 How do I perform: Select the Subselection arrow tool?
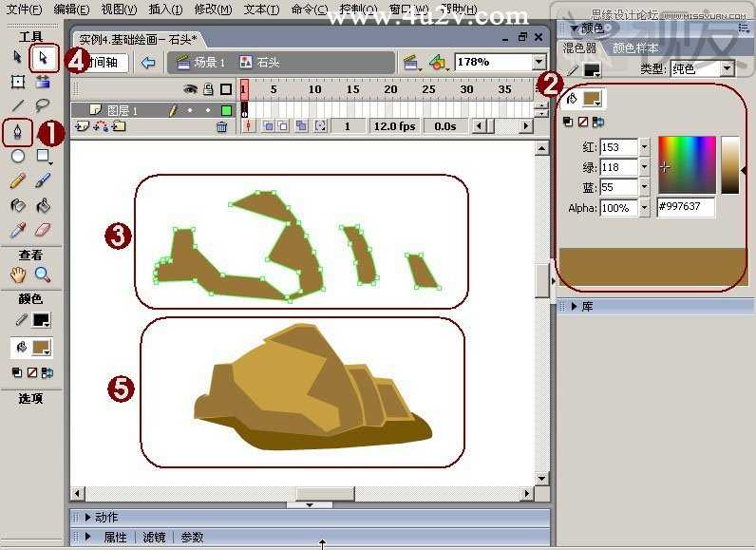pos(44,58)
